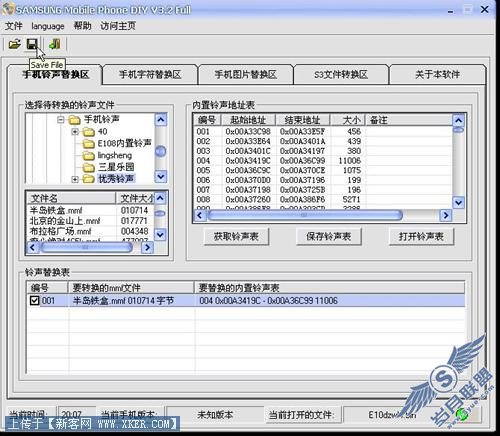Click the 要转换的mmf文件 column header
The image size is (500, 436).
(x=131, y=288)
